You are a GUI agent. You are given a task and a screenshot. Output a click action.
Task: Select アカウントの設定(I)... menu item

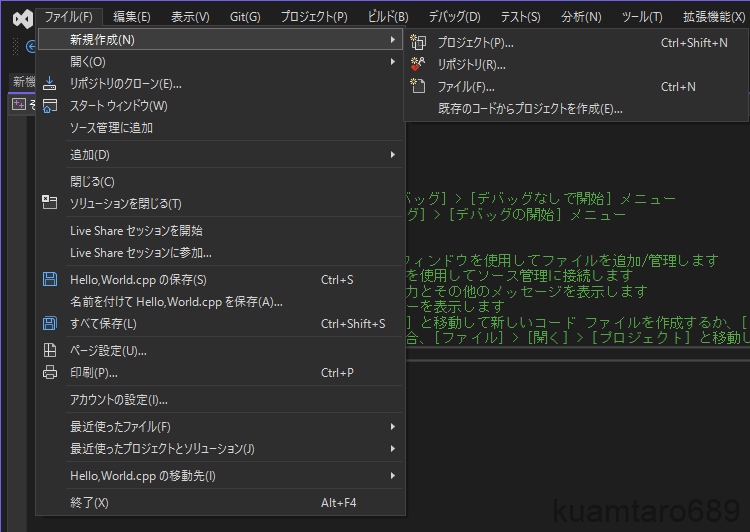(x=220, y=399)
